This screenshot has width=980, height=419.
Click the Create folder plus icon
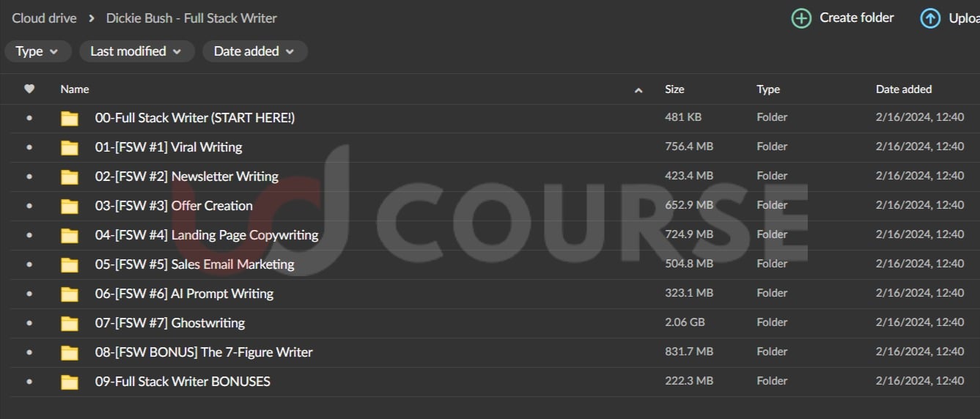click(x=801, y=18)
